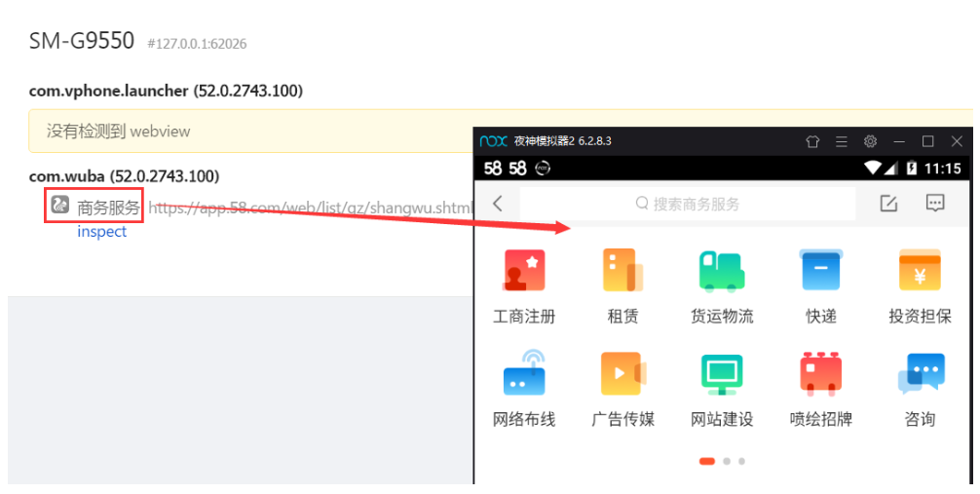980x494 pixels.
Task: Tap the Wi-Fi status icon in emulator
Action: click(x=873, y=168)
